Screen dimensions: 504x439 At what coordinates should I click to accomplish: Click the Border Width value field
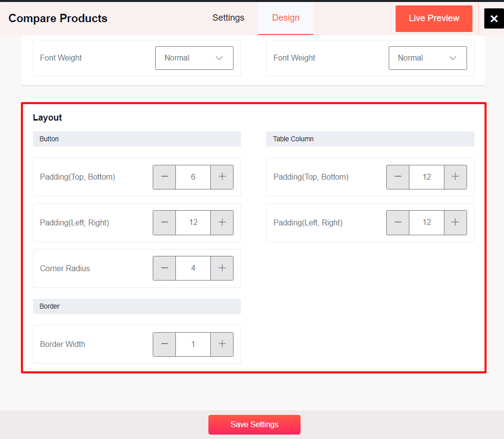point(193,344)
